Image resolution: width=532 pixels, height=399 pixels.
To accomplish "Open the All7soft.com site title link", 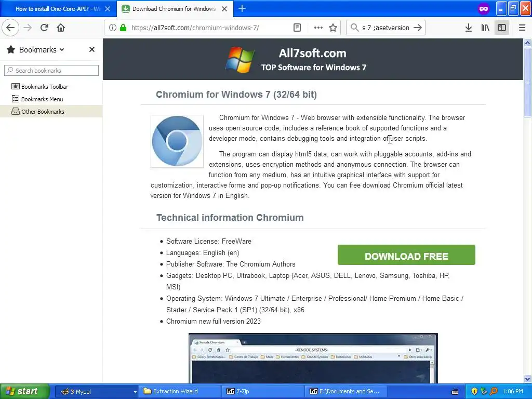I will (x=312, y=54).
